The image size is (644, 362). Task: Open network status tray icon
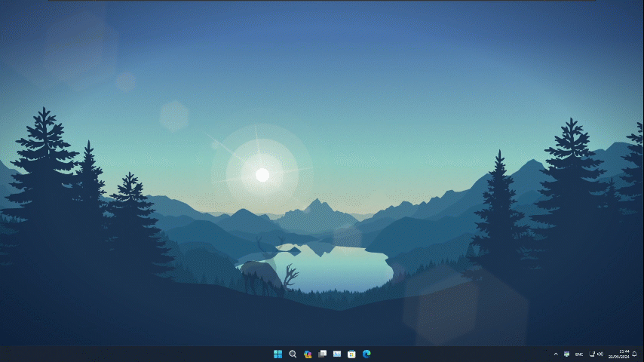592,354
